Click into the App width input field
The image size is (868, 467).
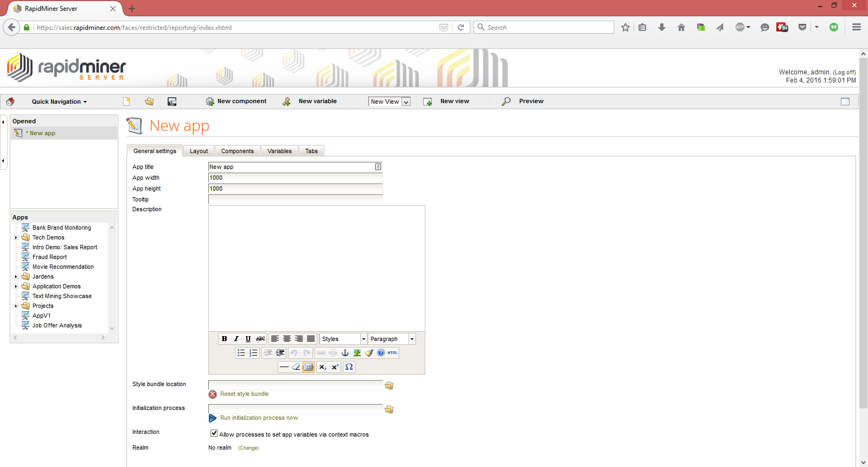295,178
